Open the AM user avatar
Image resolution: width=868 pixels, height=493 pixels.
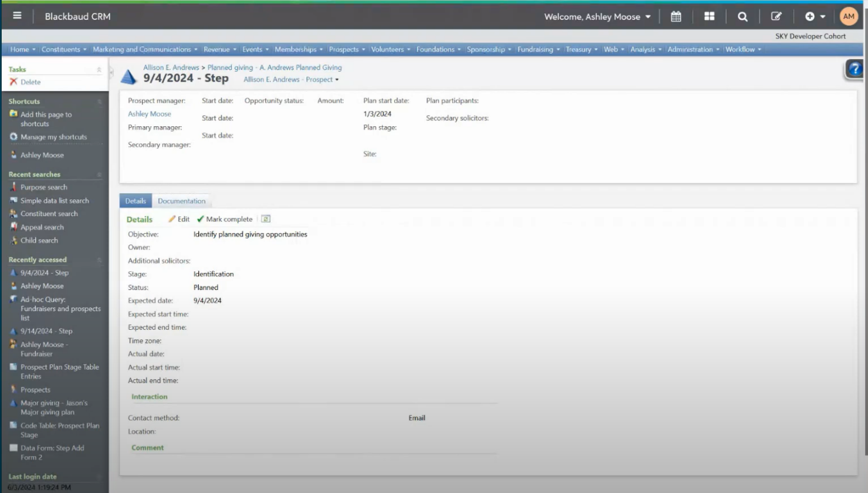pyautogui.click(x=848, y=16)
